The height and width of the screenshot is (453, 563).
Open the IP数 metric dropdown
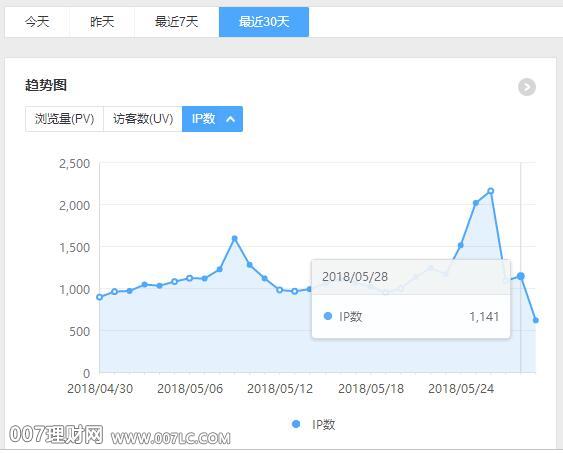[x=212, y=119]
